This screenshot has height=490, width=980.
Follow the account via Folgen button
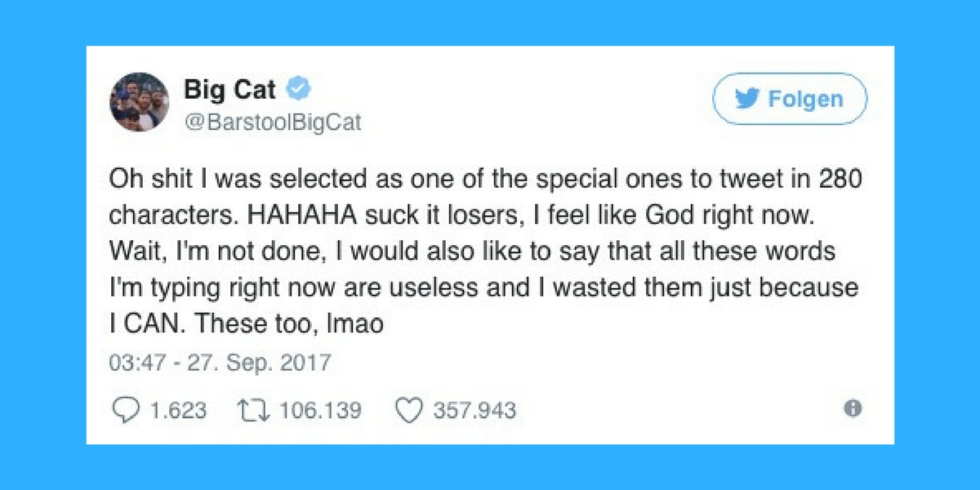790,99
